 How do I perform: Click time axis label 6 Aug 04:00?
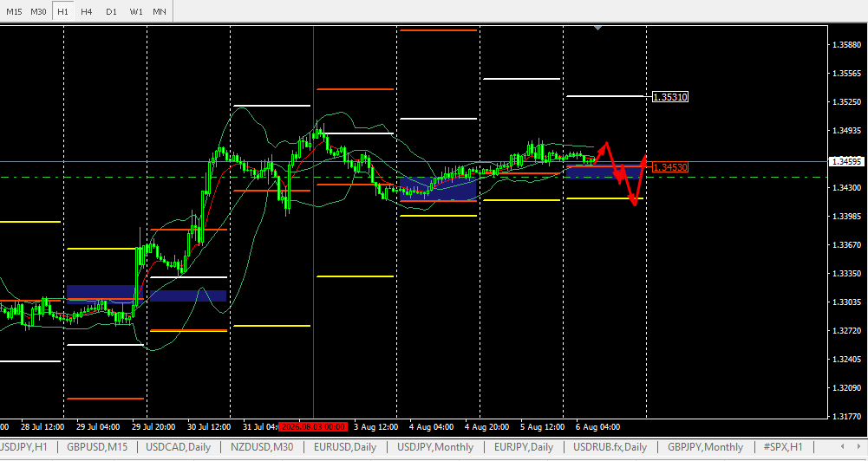coord(597,426)
